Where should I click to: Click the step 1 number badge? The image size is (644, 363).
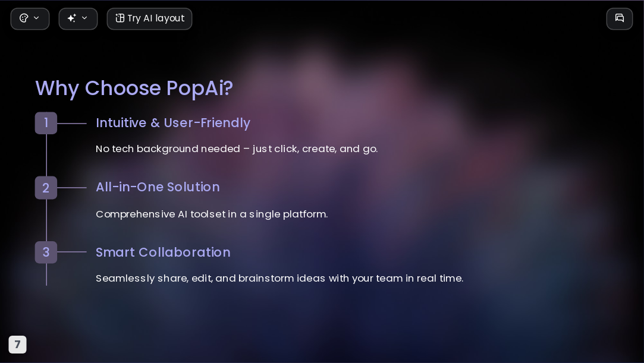[46, 123]
